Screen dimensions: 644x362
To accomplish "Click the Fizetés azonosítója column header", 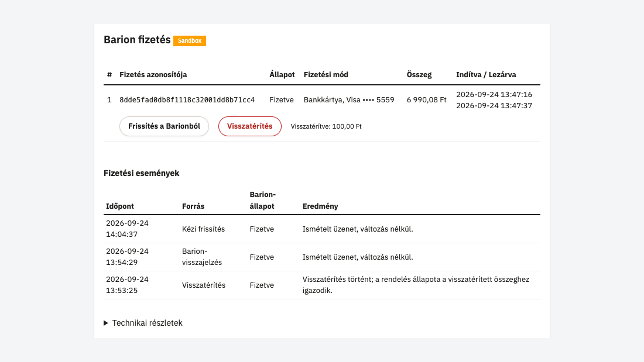I will click(x=153, y=75).
